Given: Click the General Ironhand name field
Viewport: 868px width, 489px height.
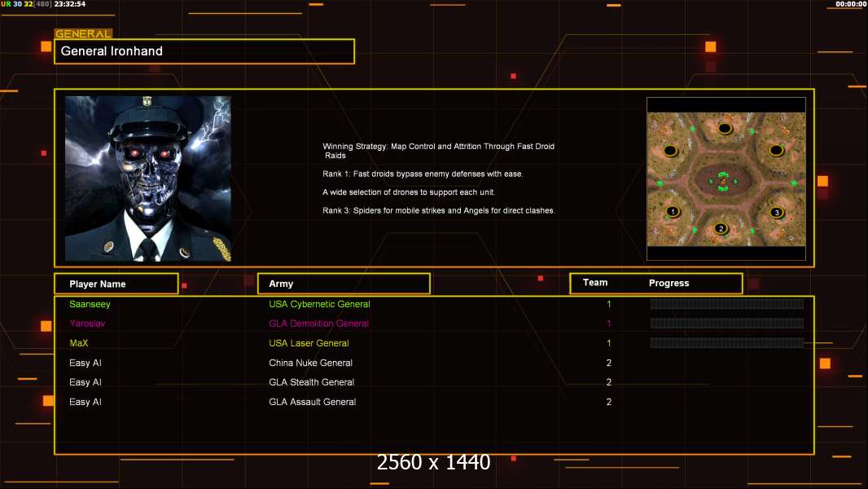Looking at the screenshot, I should (x=204, y=51).
